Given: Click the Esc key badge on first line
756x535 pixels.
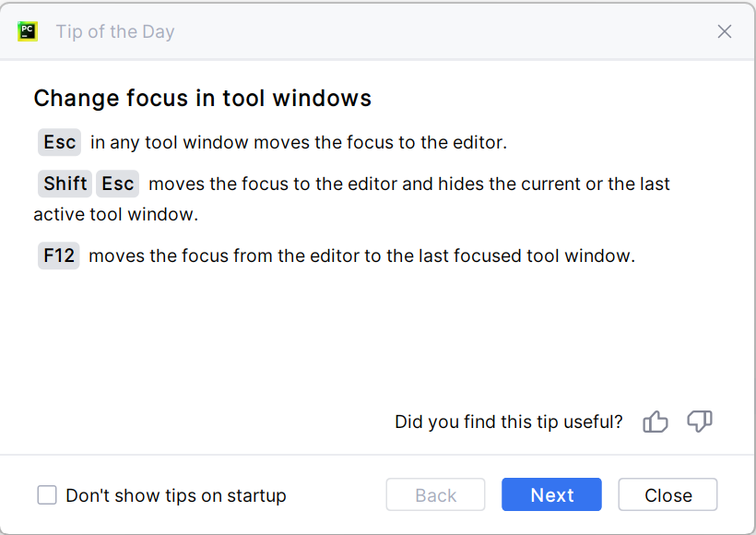Looking at the screenshot, I should point(60,143).
